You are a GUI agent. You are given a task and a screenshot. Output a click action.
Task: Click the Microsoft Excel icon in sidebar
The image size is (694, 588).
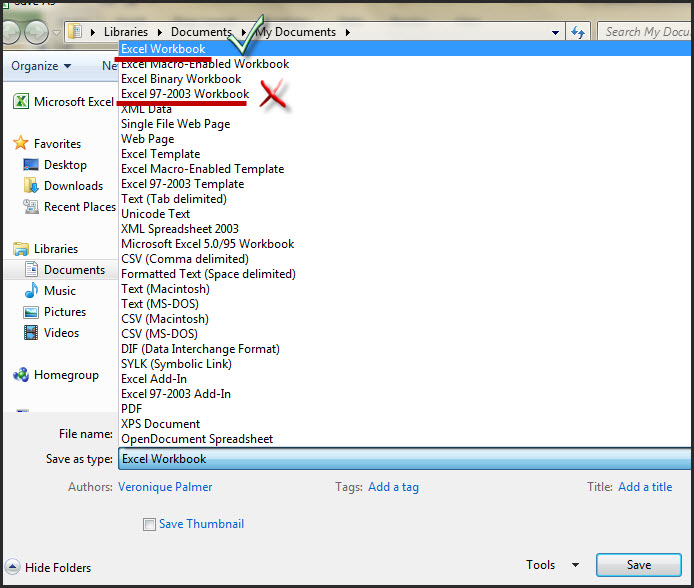click(x=20, y=102)
